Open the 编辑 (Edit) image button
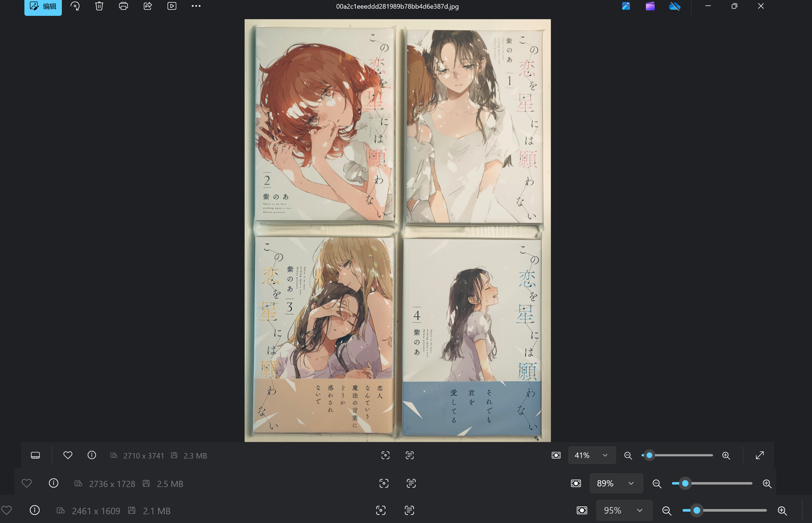Image resolution: width=812 pixels, height=523 pixels. point(43,6)
